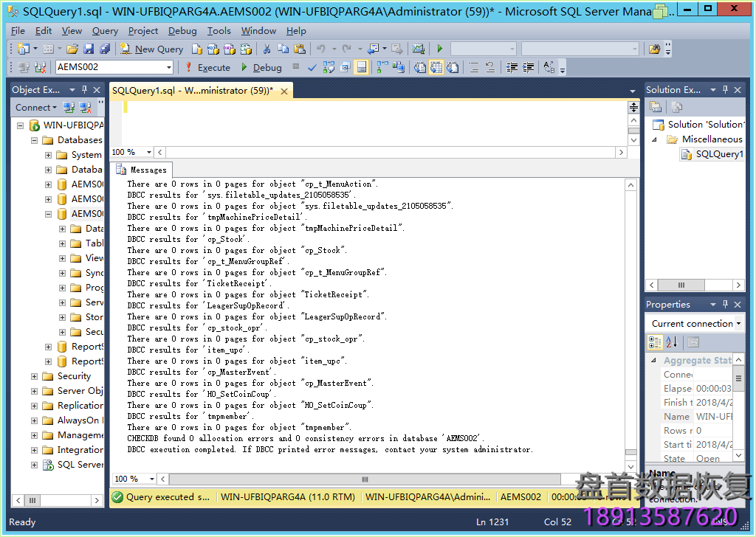Viewport: 756px width, 537px height.
Task: Click the green Start arrow in the top toolbar
Action: (440, 49)
